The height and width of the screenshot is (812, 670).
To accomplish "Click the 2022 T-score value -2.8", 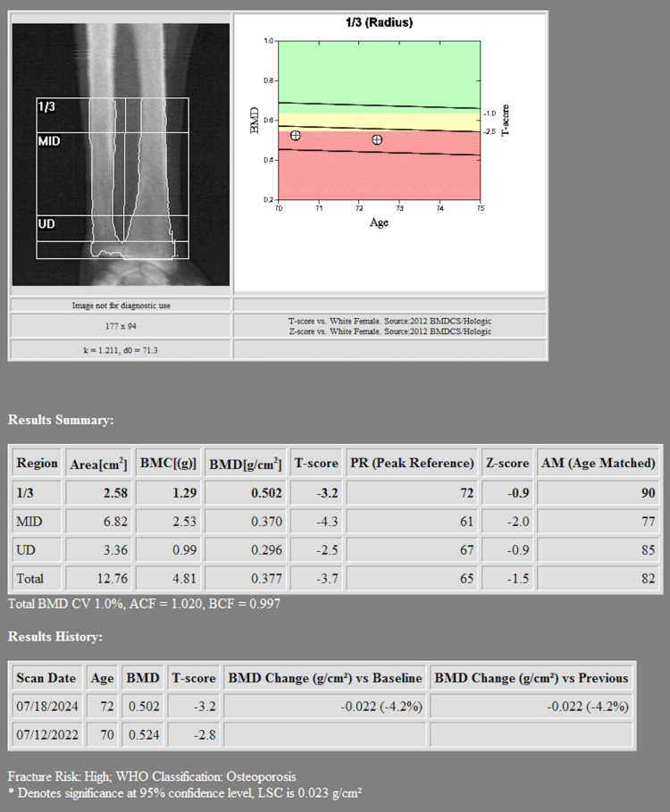I will pos(205,735).
